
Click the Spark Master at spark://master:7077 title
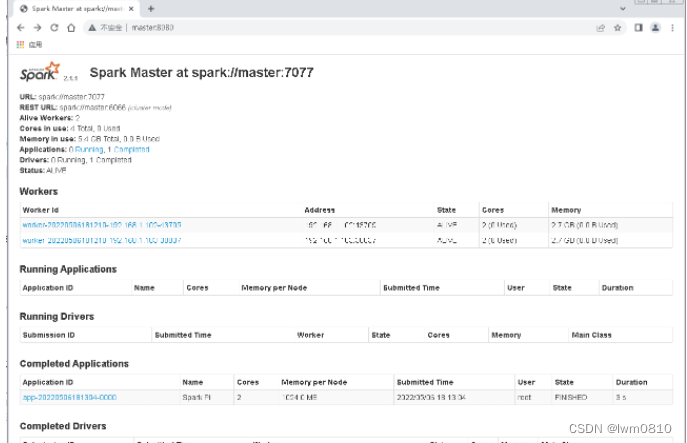click(x=202, y=72)
